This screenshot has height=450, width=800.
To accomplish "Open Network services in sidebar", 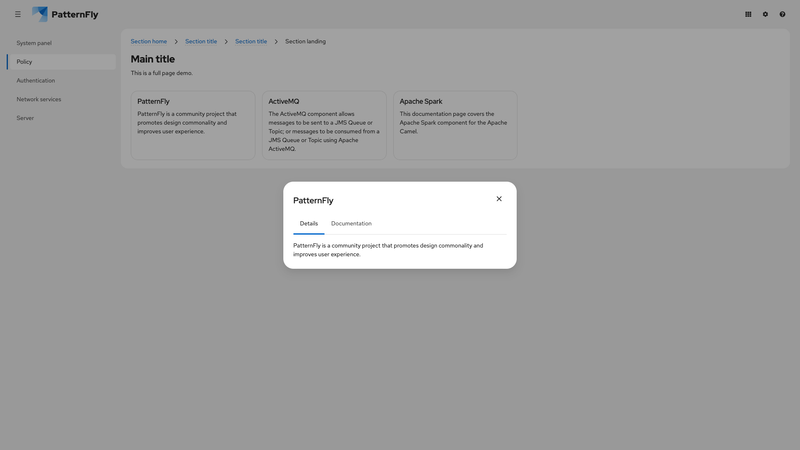I will pos(61,99).
